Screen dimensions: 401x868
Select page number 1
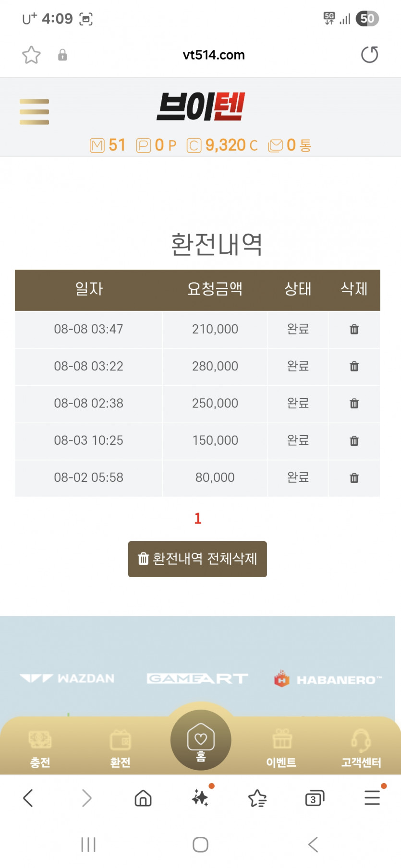(198, 518)
